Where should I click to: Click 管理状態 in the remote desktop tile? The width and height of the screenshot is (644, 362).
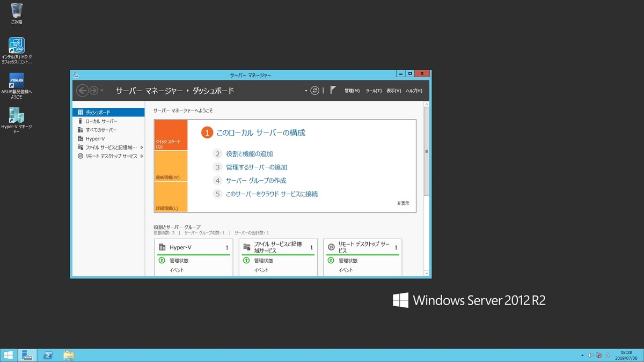pyautogui.click(x=348, y=261)
